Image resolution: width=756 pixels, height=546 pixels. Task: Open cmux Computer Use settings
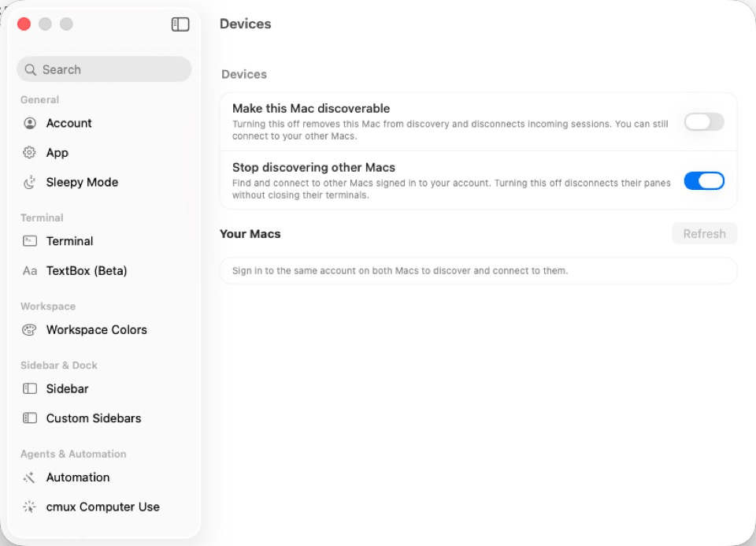tap(104, 507)
